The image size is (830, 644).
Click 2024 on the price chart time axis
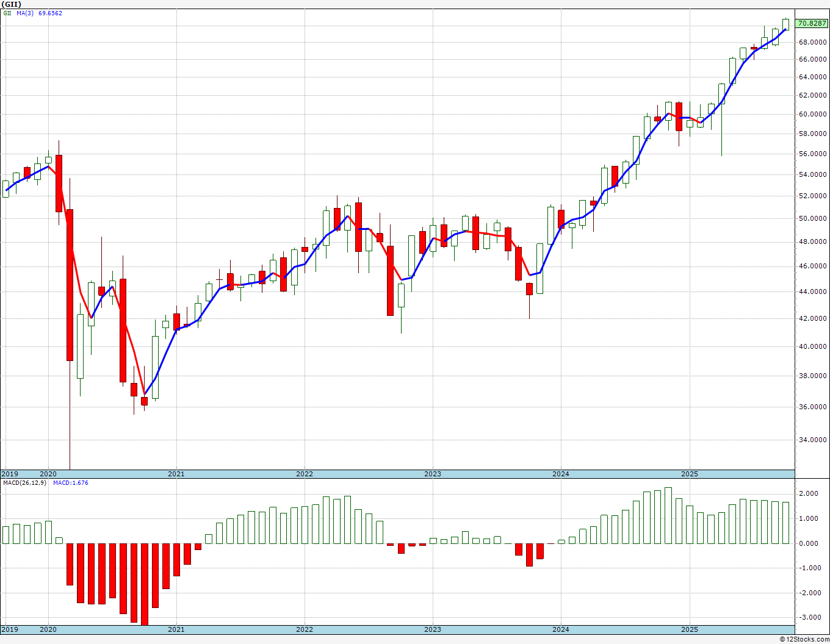pos(561,474)
